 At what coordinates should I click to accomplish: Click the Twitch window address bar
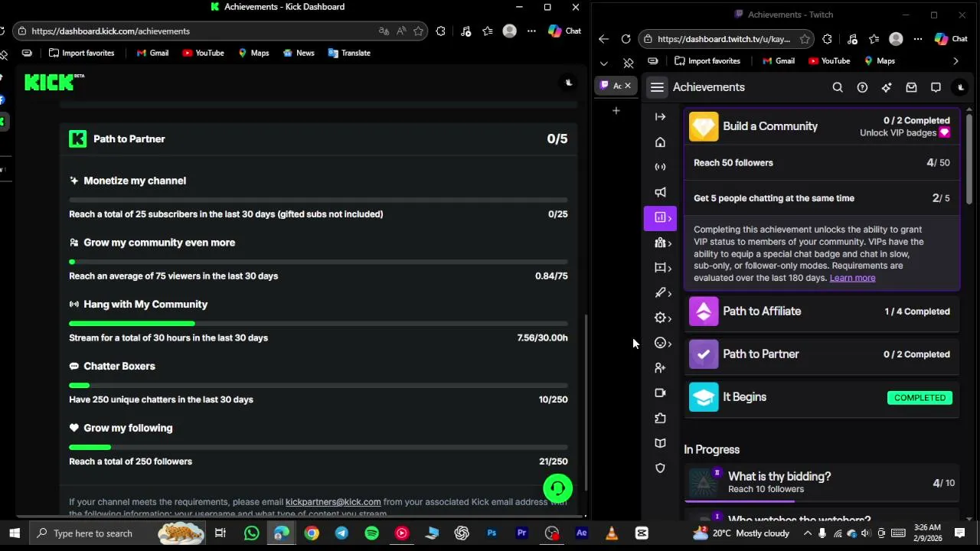(726, 39)
